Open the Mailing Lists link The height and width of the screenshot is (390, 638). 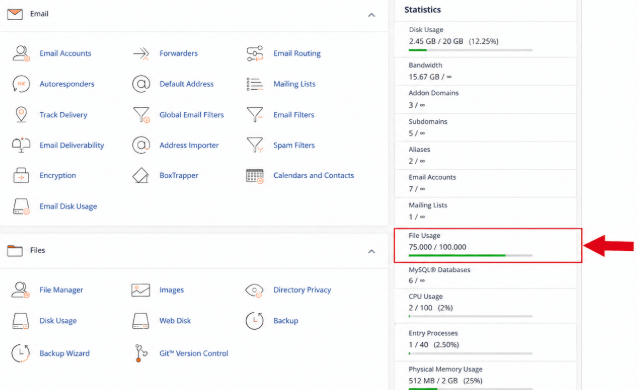[294, 84]
